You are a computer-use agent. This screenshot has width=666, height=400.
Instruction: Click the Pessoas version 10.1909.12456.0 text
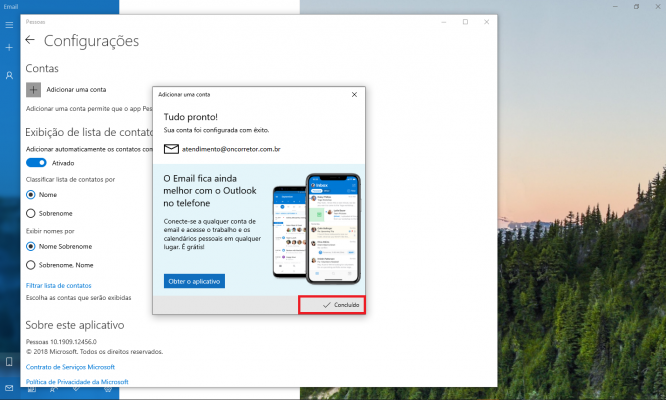click(x=61, y=341)
